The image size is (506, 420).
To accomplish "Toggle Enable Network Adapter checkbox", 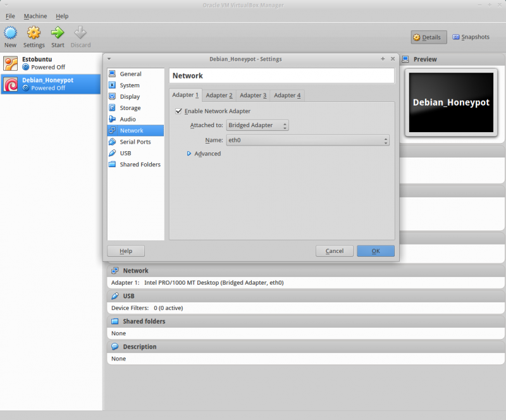I will [178, 111].
